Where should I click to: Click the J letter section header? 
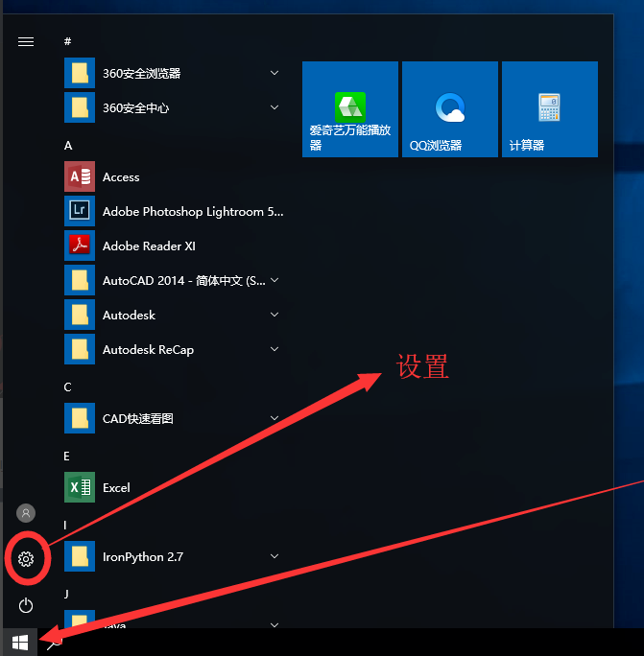[66, 594]
